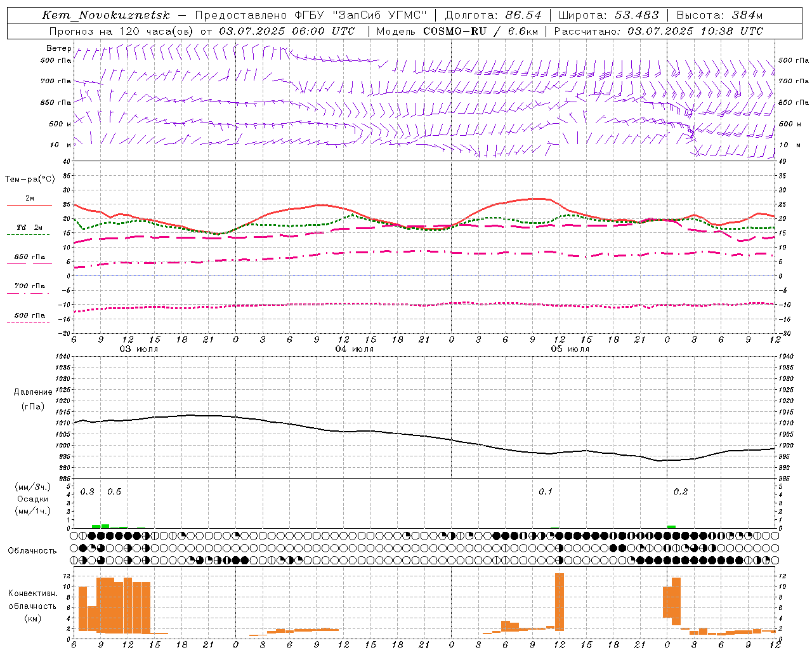This screenshot has width=812, height=650.
Task: Click the 0.2 precipitation value
Action: (x=681, y=492)
